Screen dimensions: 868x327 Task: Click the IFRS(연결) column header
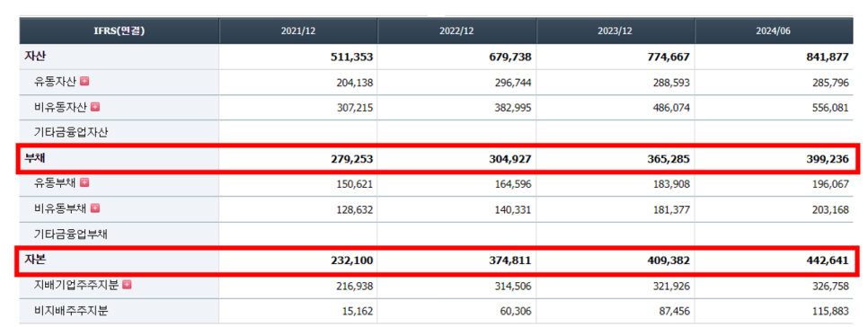point(119,31)
